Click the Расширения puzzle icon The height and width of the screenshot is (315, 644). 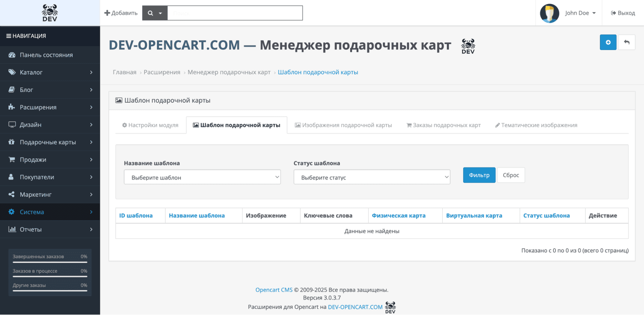click(x=12, y=107)
